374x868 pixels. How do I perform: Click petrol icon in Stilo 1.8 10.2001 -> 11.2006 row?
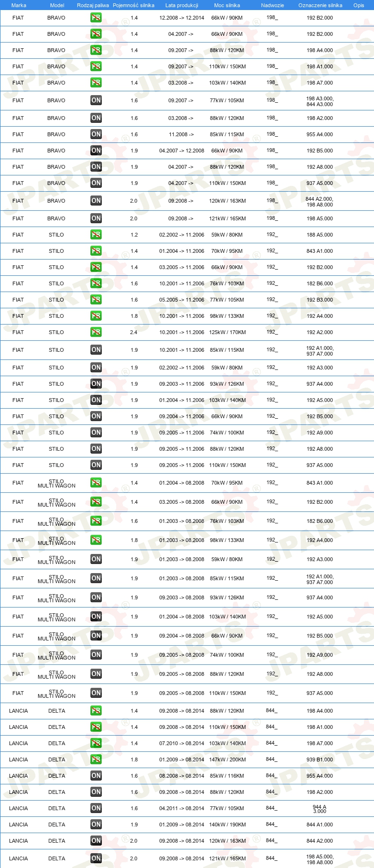(x=96, y=316)
